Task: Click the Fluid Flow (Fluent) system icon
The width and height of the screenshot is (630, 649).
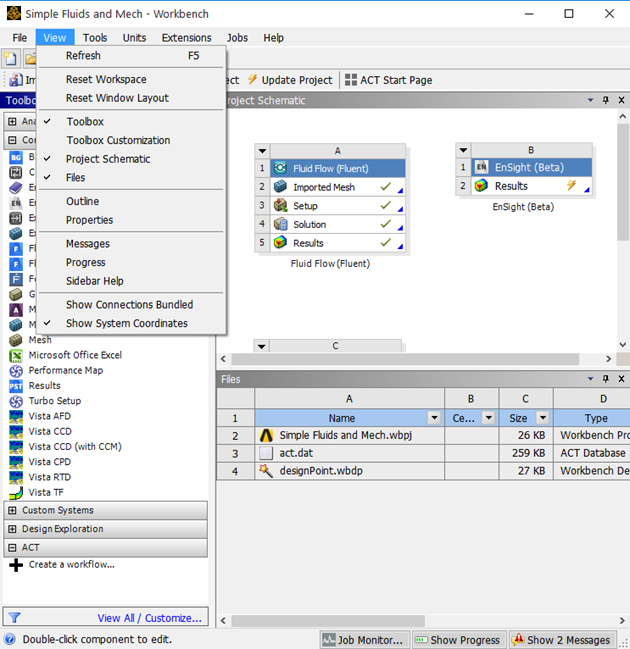Action: click(x=280, y=168)
